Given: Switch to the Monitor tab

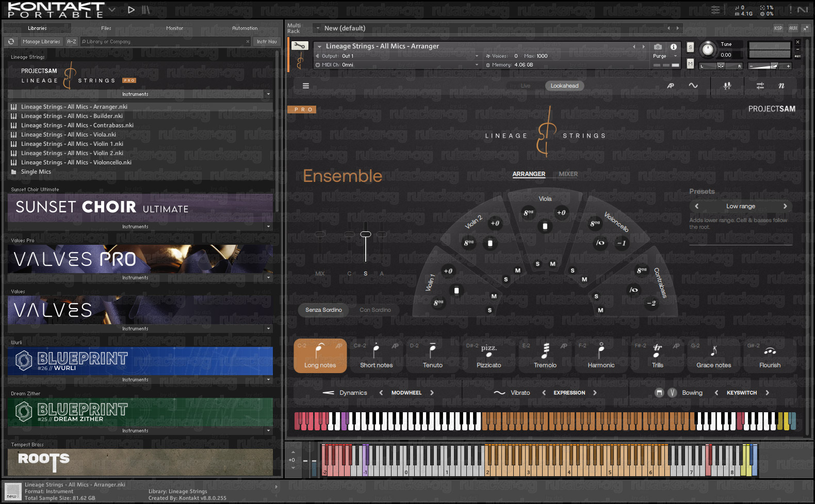Looking at the screenshot, I should click(175, 28).
